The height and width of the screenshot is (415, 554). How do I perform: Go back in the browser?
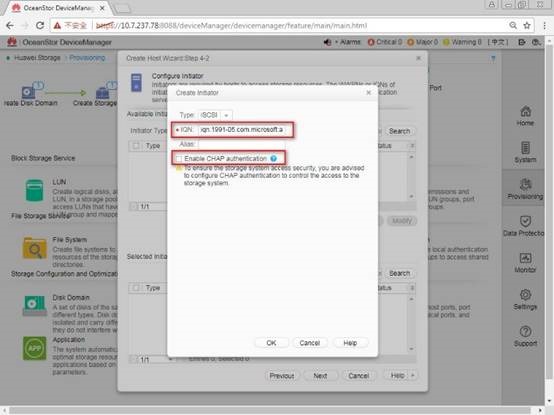10,25
